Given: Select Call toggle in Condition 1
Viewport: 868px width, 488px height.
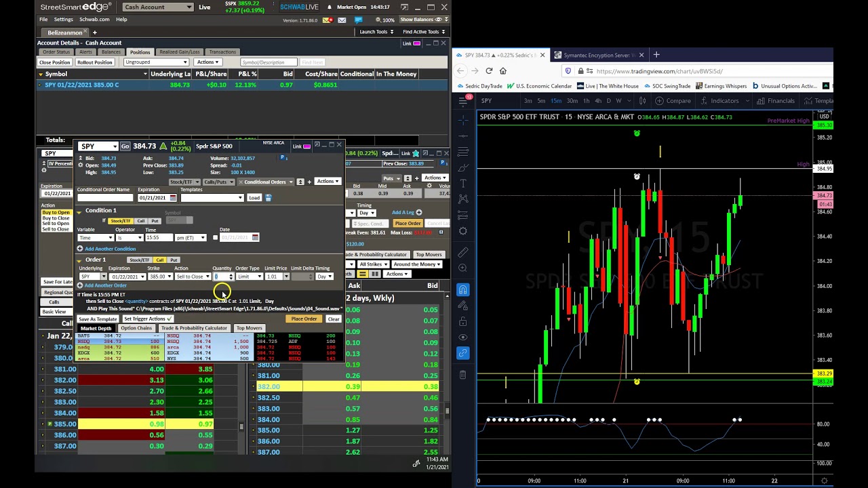Looking at the screenshot, I should (141, 221).
